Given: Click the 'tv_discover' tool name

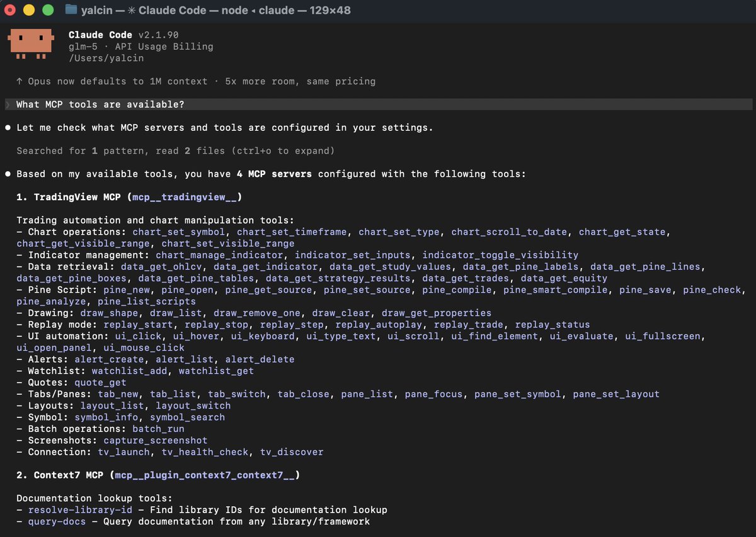Looking at the screenshot, I should point(292,452).
